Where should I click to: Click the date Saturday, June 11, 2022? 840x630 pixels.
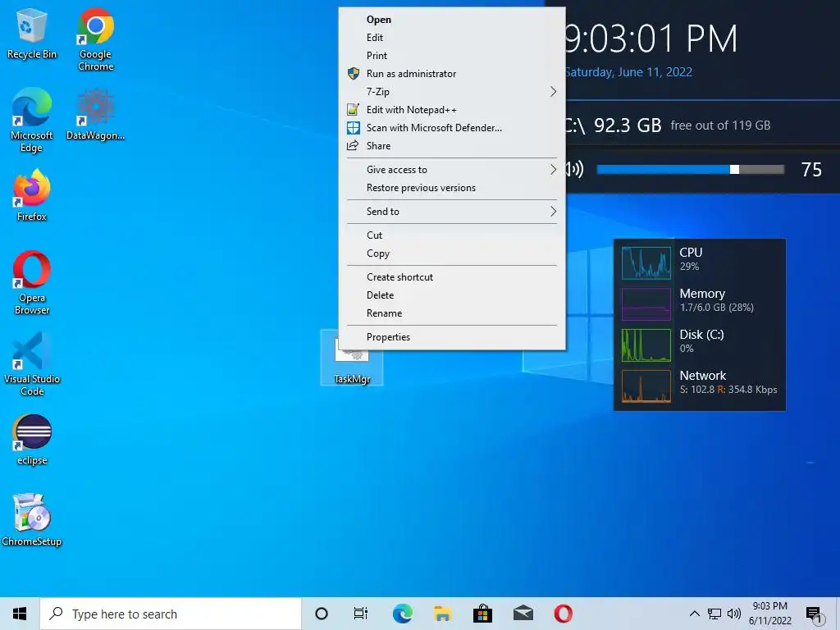[x=628, y=72]
